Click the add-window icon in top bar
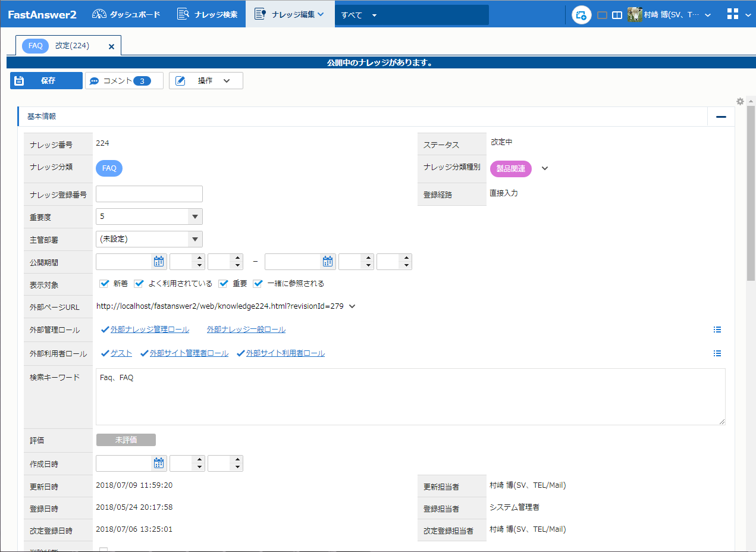This screenshot has width=756, height=552. (581, 15)
